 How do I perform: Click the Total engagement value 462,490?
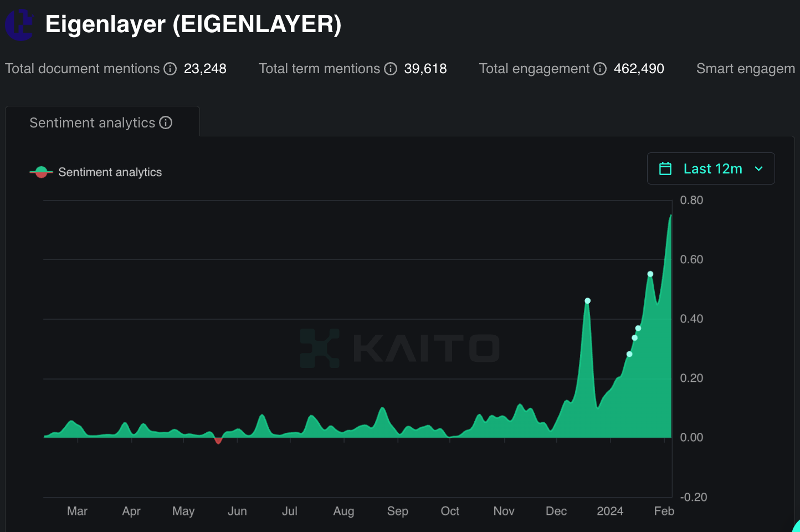tap(638, 69)
